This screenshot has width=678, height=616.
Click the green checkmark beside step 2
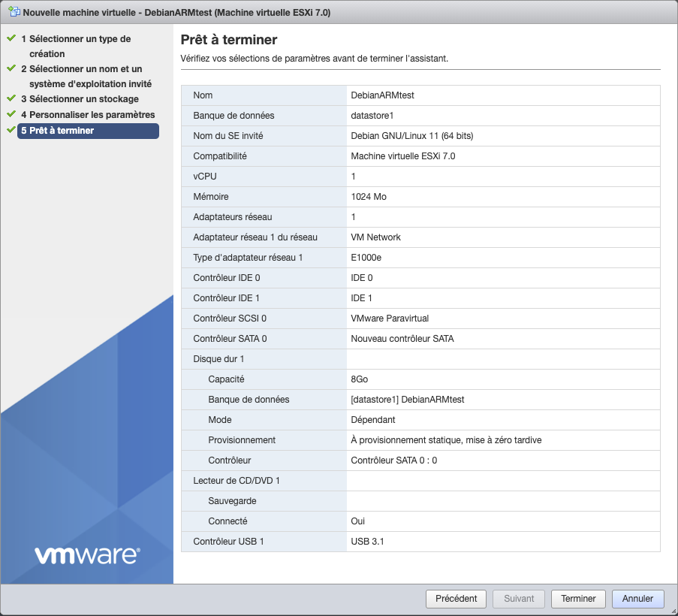(11, 68)
